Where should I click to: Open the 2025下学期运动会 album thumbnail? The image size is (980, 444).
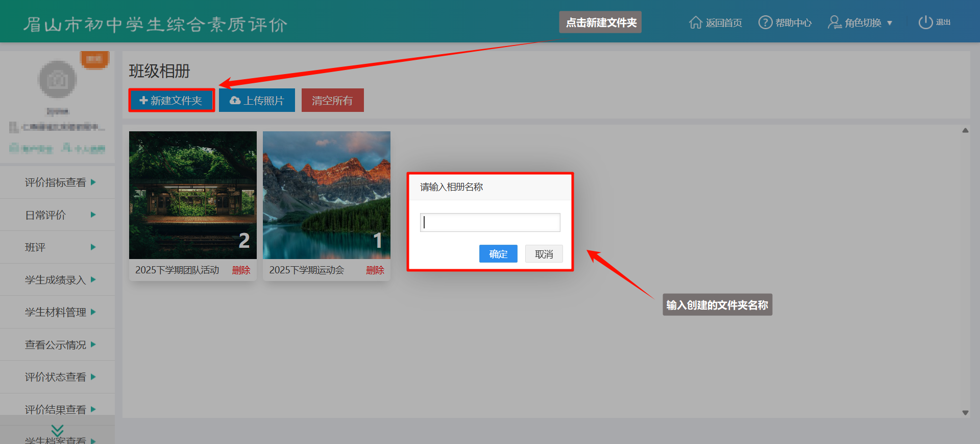tap(327, 195)
